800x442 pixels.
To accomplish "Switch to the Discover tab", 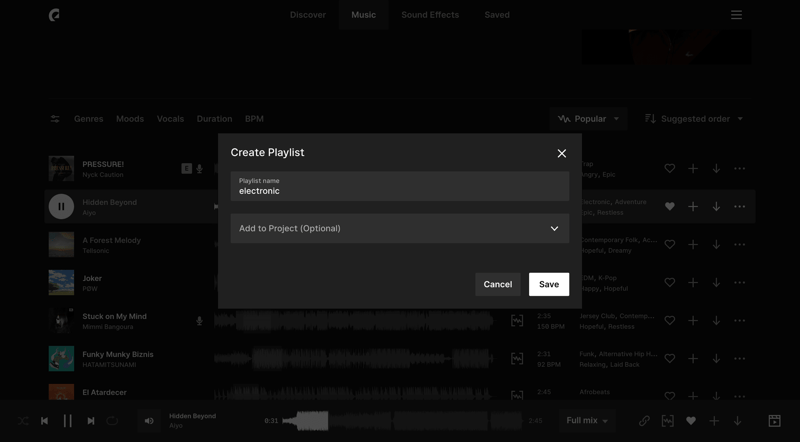I will coord(308,15).
